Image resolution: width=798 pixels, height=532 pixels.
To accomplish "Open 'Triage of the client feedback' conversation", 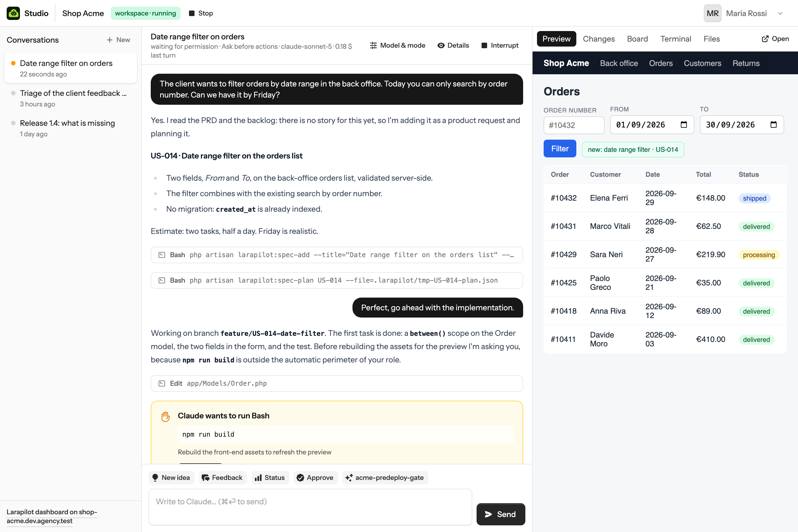I will point(71,98).
